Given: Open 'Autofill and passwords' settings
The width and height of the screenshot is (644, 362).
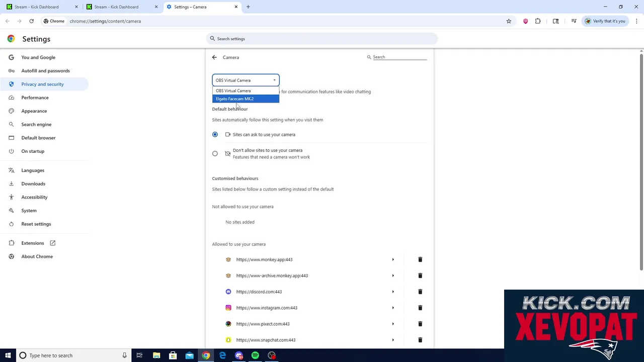Looking at the screenshot, I should point(44,71).
